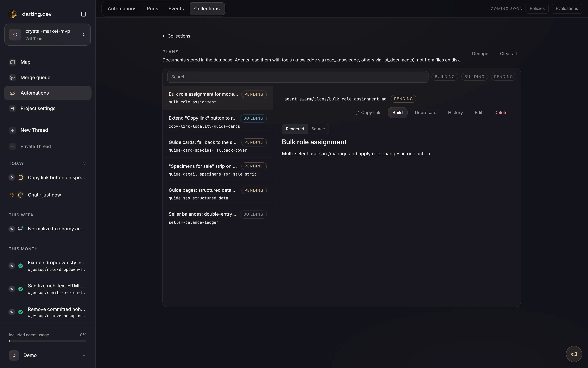The width and height of the screenshot is (588, 368).
Task: Click the Evaluations button
Action: (567, 8)
